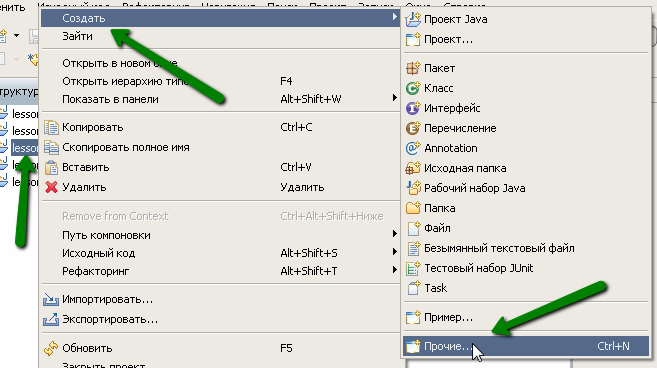
Task: Click the Проект Java icon
Action: point(413,19)
